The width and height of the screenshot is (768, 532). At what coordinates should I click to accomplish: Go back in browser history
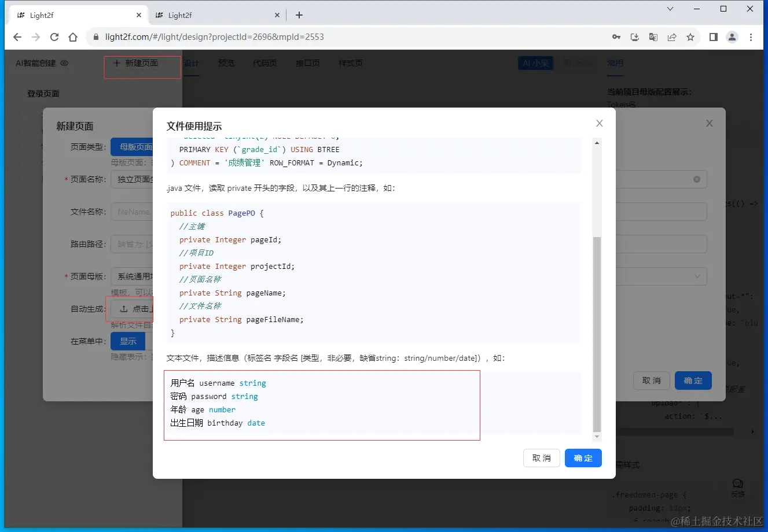(x=17, y=37)
